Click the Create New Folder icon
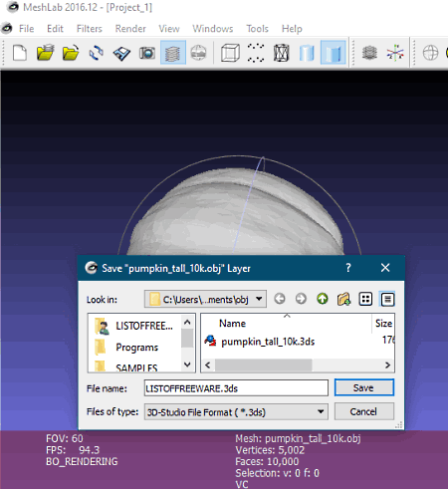 point(343,299)
